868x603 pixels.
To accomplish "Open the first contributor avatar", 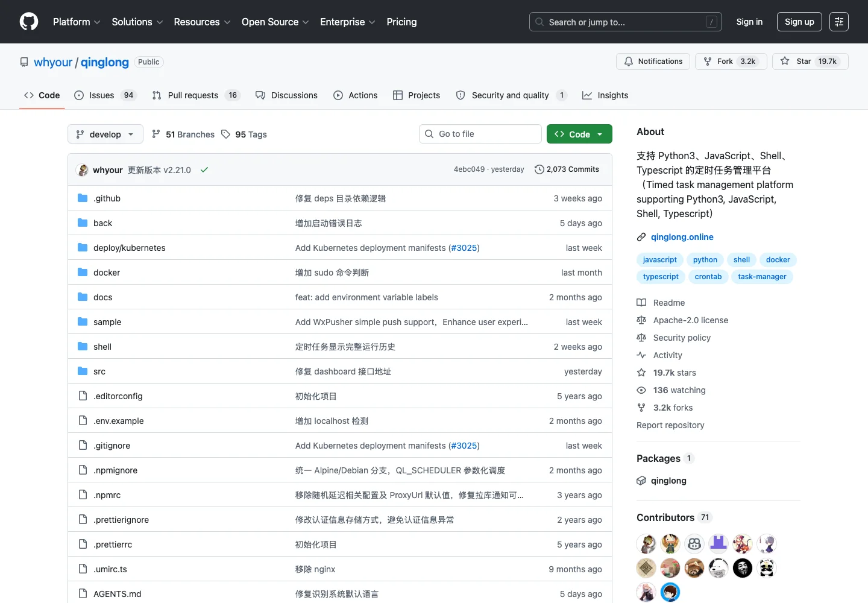I will pyautogui.click(x=646, y=544).
